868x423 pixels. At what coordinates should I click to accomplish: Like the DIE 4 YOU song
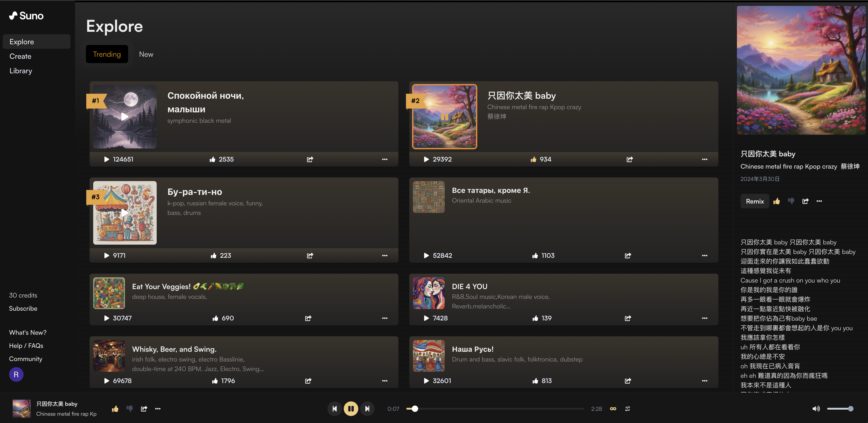point(535,318)
